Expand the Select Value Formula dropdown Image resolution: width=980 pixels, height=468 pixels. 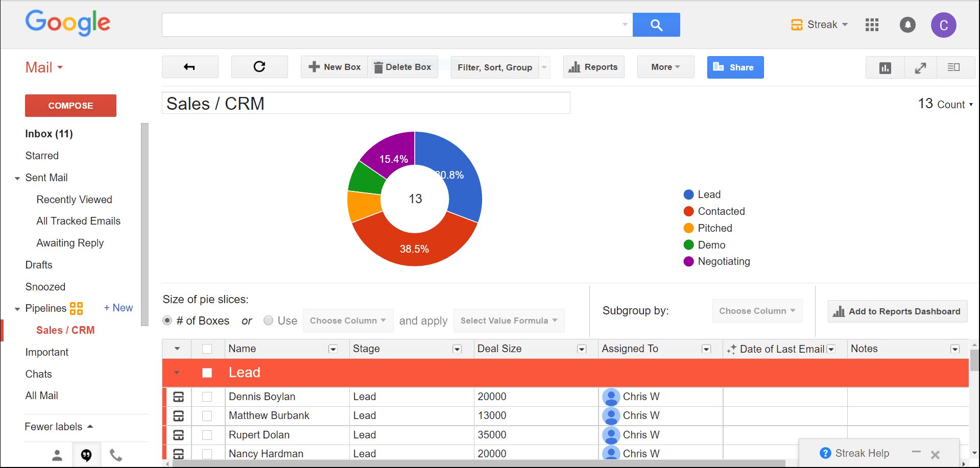(x=509, y=321)
